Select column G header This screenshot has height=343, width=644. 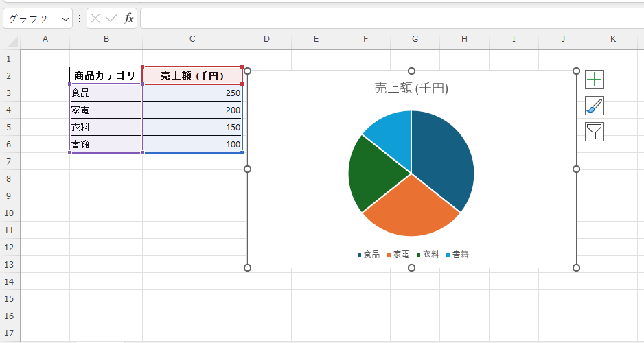tap(415, 39)
